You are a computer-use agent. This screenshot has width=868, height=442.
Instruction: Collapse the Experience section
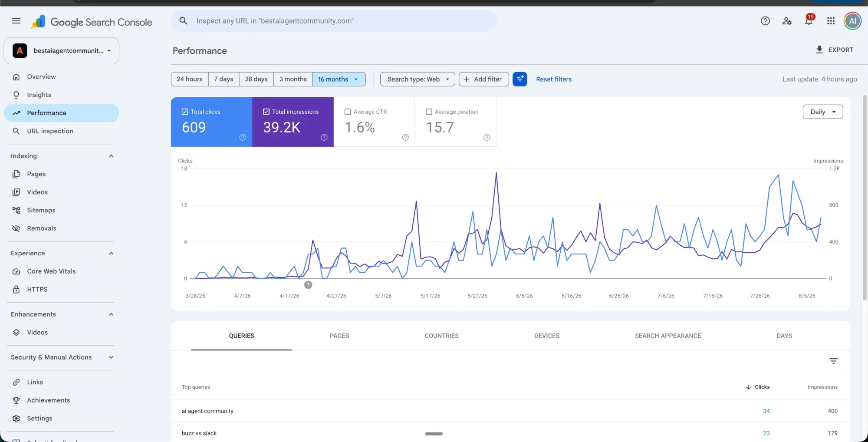111,253
